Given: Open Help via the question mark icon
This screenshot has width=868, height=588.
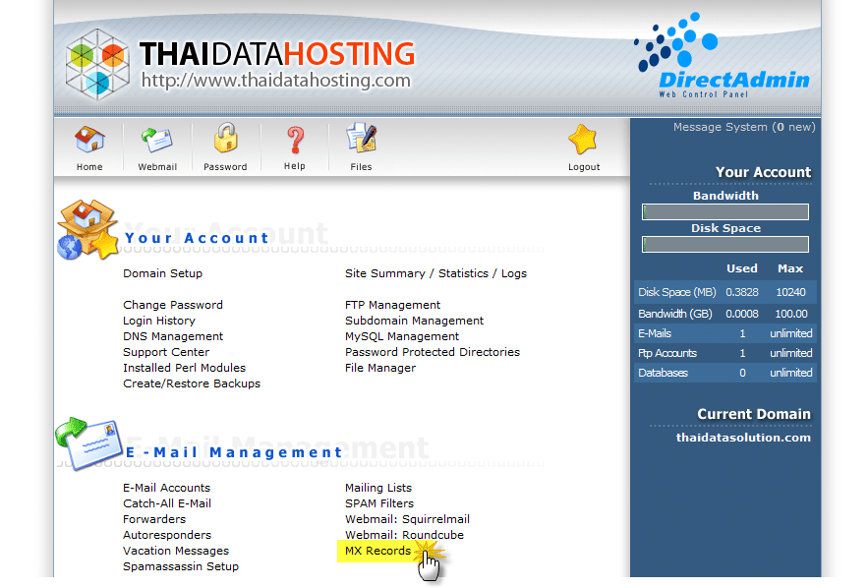Looking at the screenshot, I should coord(295,141).
